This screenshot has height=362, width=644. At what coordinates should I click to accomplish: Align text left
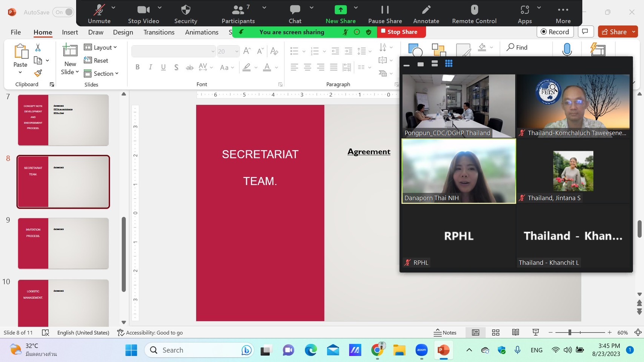pos(294,67)
